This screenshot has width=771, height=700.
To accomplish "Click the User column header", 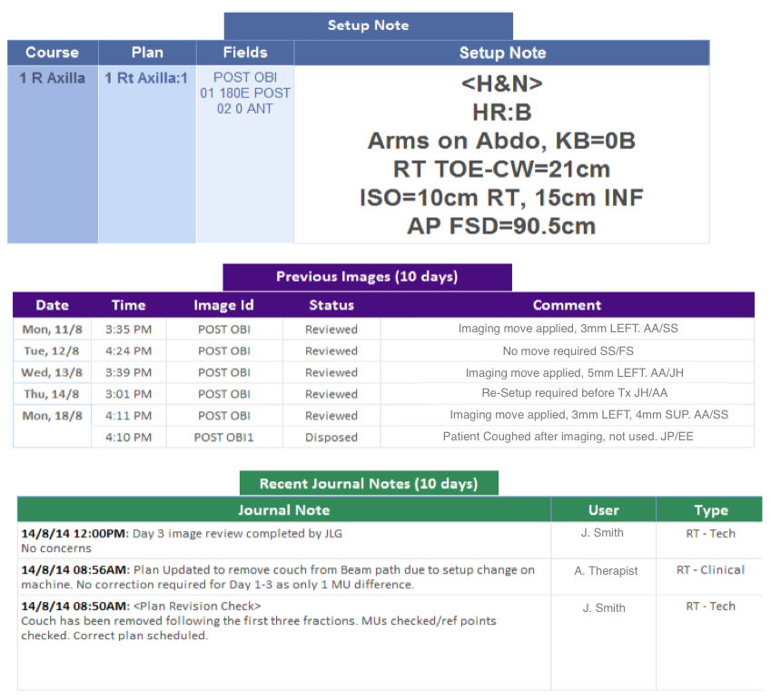I will pyautogui.click(x=603, y=510).
